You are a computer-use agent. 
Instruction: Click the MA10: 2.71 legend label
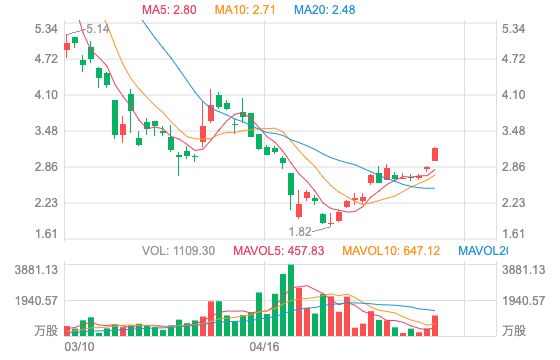coord(245,10)
